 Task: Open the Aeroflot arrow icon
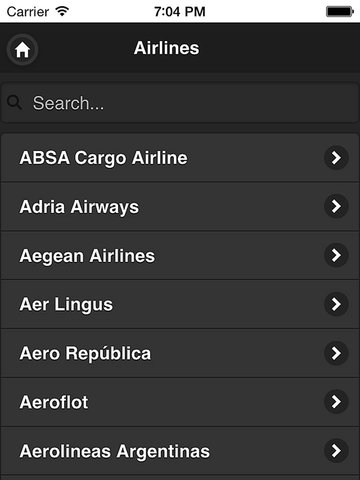click(x=336, y=402)
